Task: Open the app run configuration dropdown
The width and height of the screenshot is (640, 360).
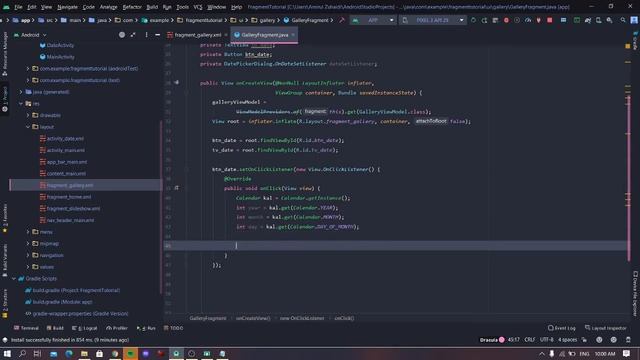Action: pos(373,20)
